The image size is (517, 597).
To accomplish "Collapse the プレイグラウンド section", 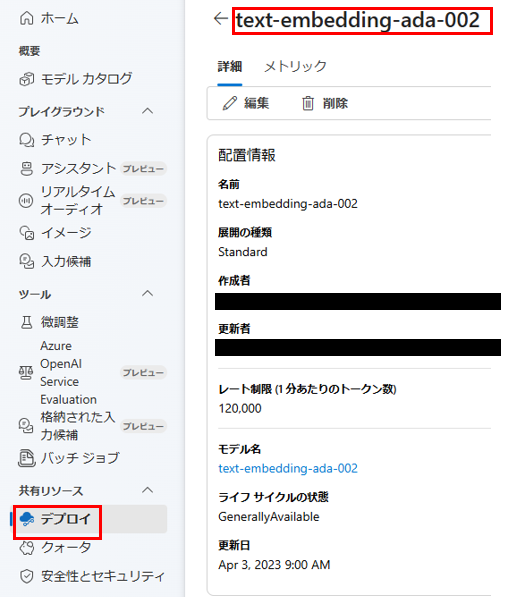I will click(148, 111).
